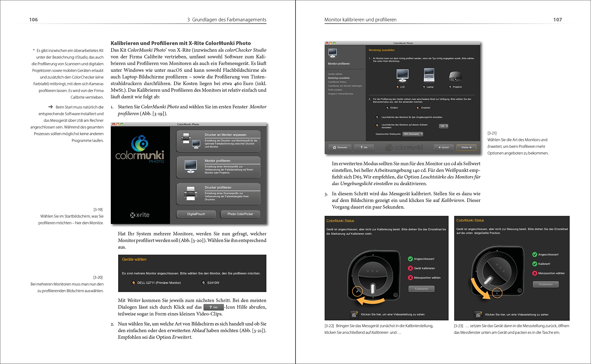Select the Laptop radio button

(424, 87)
